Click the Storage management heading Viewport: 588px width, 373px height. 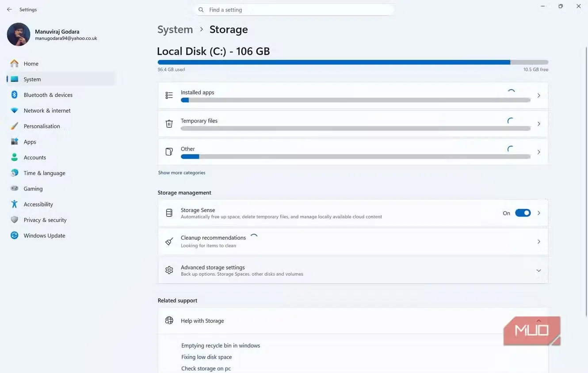coord(184,193)
